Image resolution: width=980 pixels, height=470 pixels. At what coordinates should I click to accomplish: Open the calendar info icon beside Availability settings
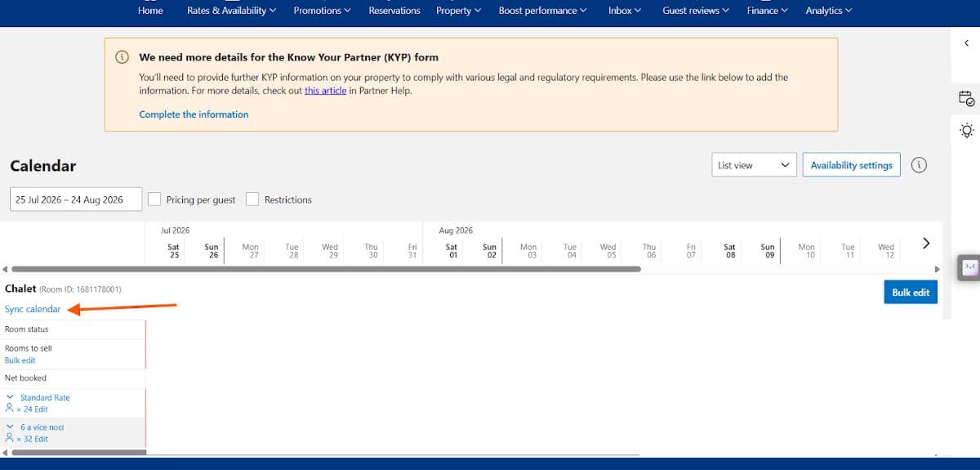point(919,165)
